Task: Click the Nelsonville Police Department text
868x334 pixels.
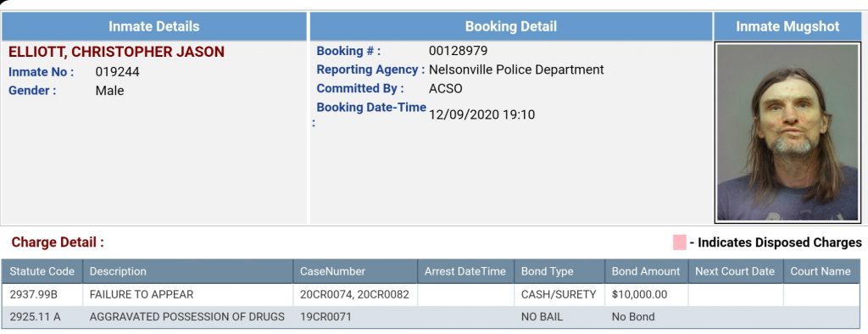Action: (x=516, y=70)
